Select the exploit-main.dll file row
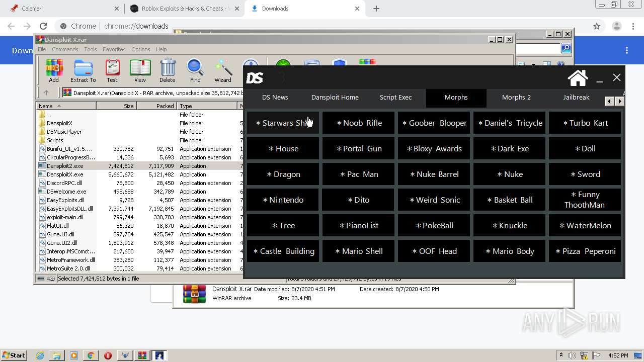Screen dimensions: 644x362 pyautogui.click(x=140, y=217)
